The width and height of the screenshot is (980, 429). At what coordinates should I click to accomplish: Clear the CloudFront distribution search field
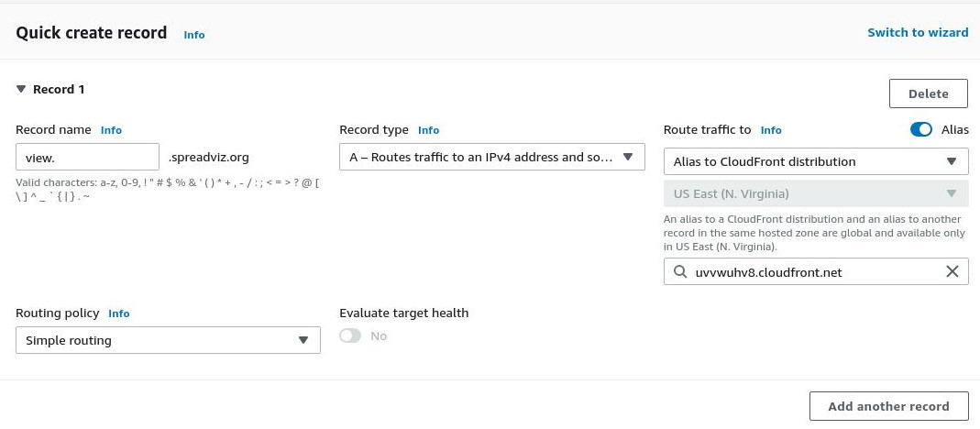(x=952, y=271)
